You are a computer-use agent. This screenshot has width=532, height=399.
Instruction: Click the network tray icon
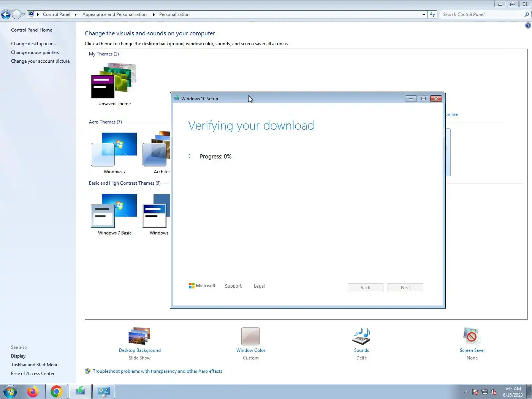484,392
